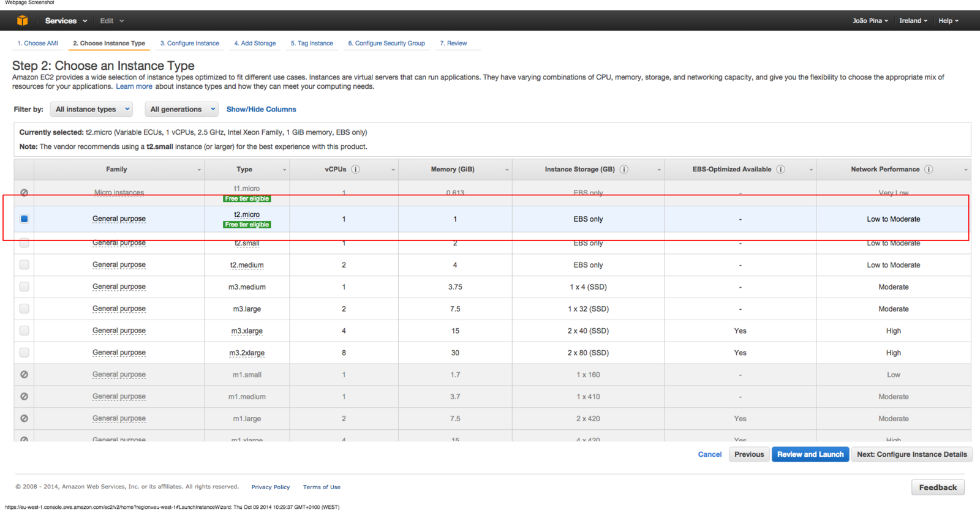
Task: Open Instance Storage info icon
Action: click(x=624, y=170)
